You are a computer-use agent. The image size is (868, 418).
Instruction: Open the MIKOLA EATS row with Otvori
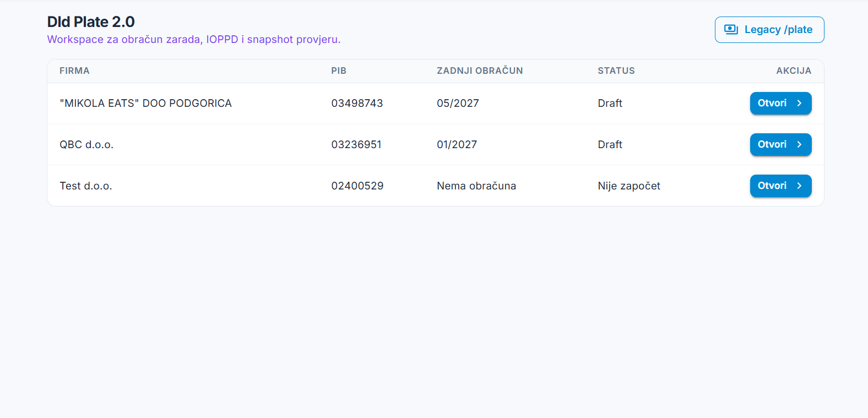point(780,103)
